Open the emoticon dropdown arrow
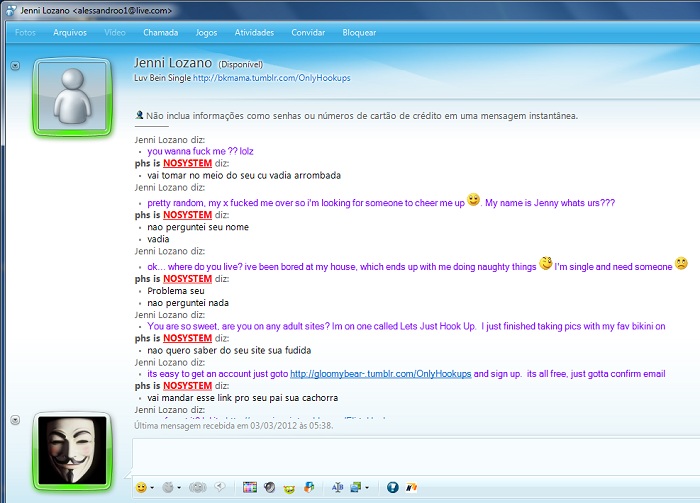 point(153,488)
